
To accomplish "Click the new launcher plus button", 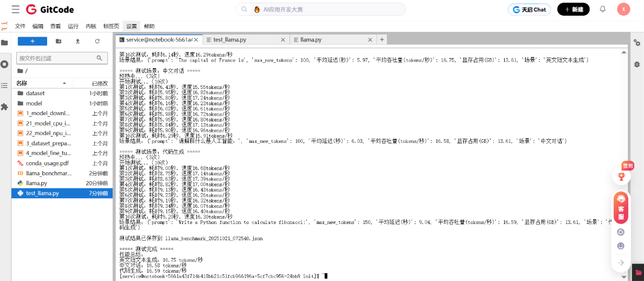I will click(x=32, y=41).
